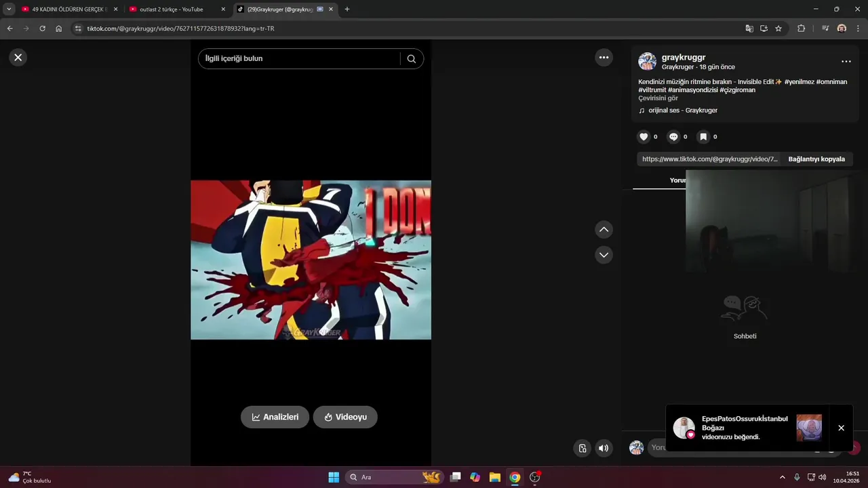
Task: Type in the 'İlgili içeriği bulun' search field
Action: coord(298,58)
